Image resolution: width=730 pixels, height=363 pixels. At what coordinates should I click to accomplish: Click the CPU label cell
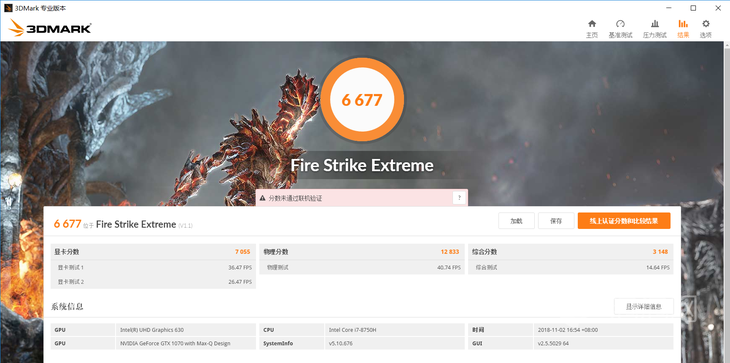pyautogui.click(x=291, y=329)
